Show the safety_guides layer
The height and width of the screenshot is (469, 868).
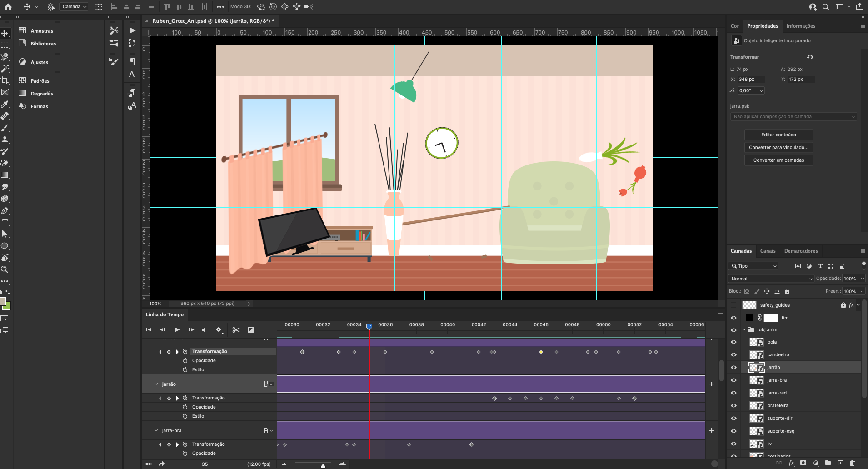[733, 305]
